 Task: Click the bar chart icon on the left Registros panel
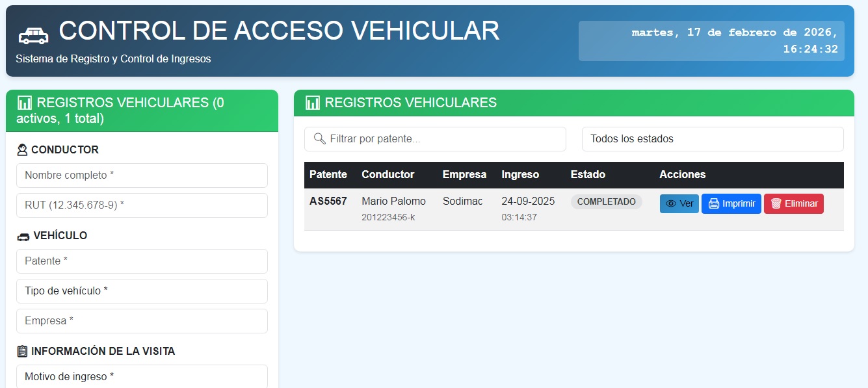[25, 101]
